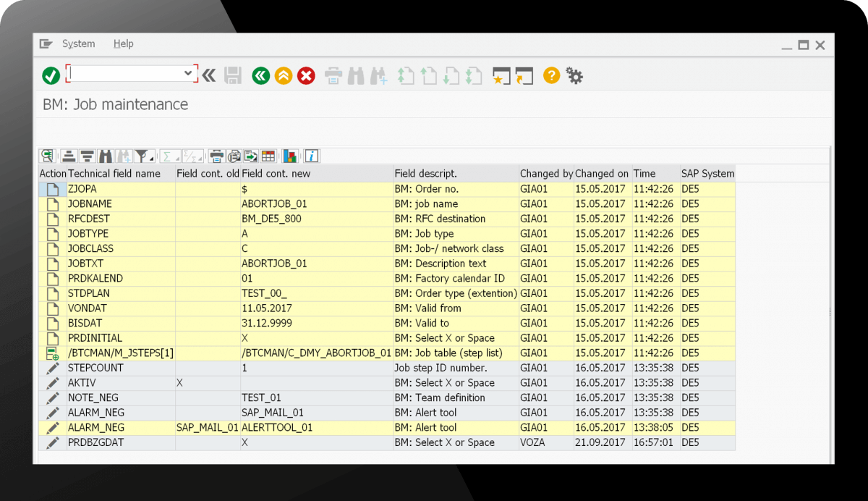This screenshot has width=868, height=501.
Task: Click the Details magnifier icon in the table toolbar
Action: coord(48,156)
